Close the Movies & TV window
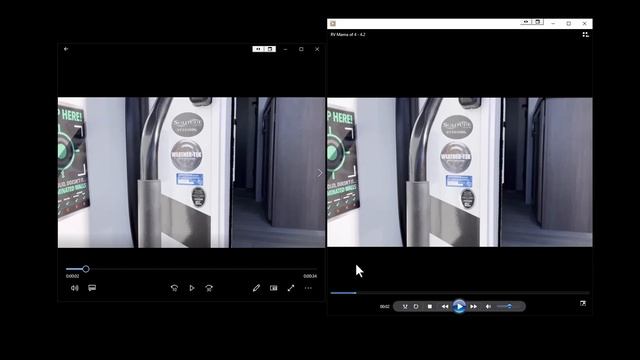The height and width of the screenshot is (360, 640). click(x=317, y=49)
